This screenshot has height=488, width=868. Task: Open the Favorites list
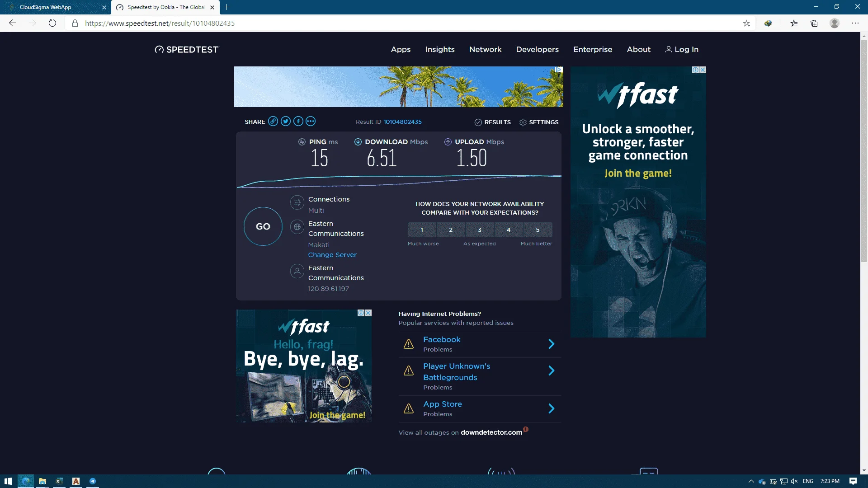tap(794, 23)
